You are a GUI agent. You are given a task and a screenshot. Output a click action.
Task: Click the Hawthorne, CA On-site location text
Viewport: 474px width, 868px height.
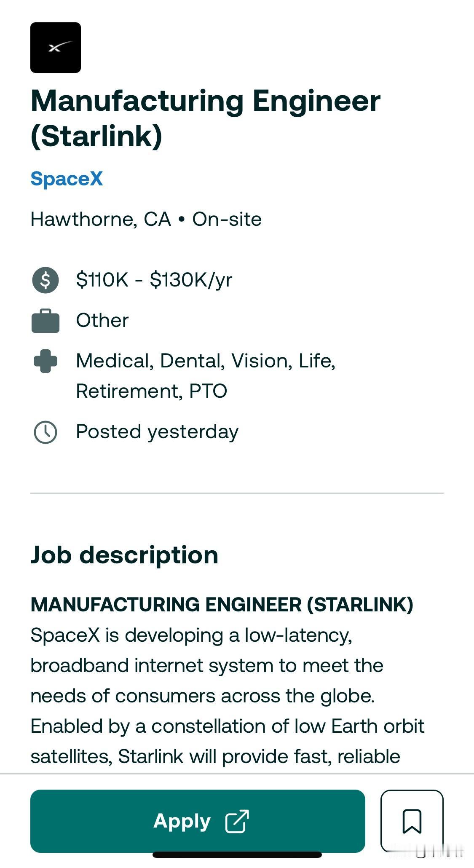(x=146, y=220)
